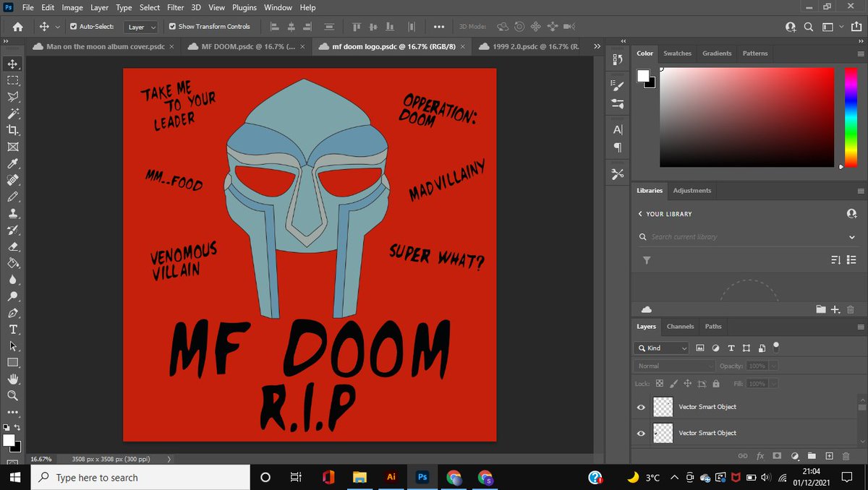Switch to the Channels tab

[x=680, y=327]
